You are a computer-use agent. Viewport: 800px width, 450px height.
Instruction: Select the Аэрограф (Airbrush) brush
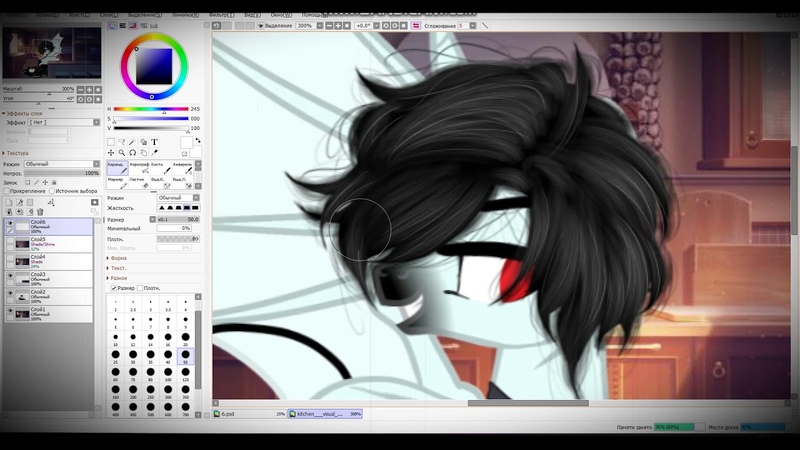click(139, 168)
